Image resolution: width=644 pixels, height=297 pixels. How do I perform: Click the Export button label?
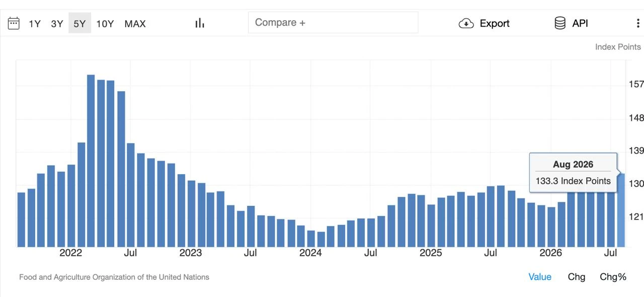click(495, 23)
